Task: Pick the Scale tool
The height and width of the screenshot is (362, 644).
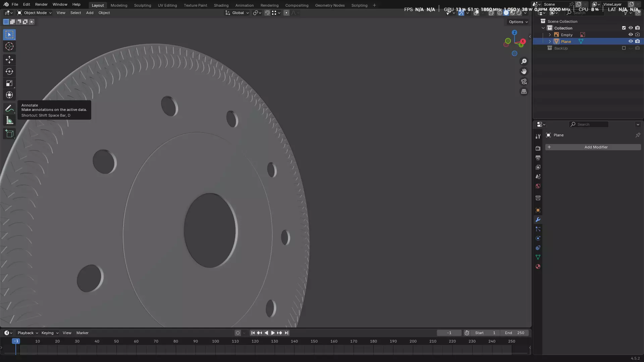Action: click(x=9, y=83)
